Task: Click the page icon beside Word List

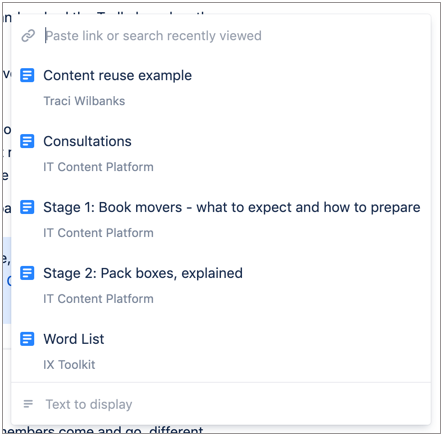Action: 27,339
